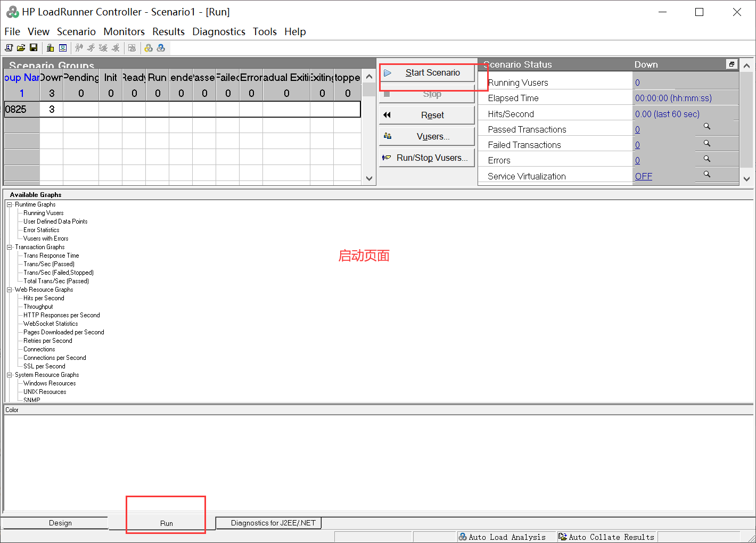This screenshot has width=756, height=543.
Task: Click the Passed Transactions value link 0
Action: [637, 129]
